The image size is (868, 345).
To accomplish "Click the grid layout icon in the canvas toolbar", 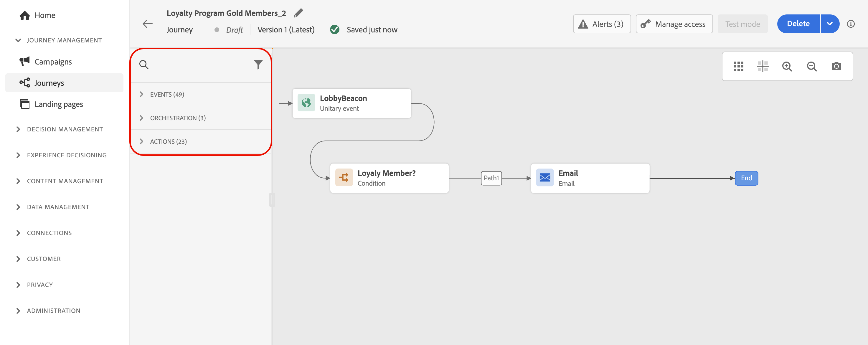I will click(738, 66).
